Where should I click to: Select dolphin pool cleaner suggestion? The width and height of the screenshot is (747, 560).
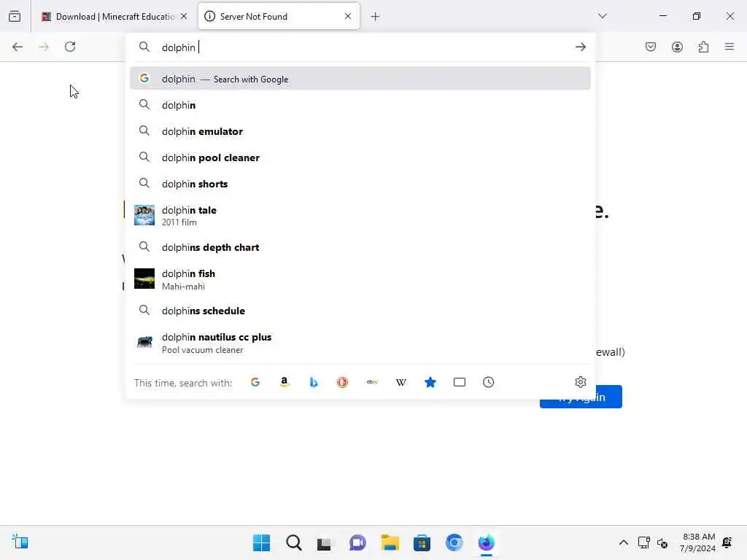tap(360, 157)
